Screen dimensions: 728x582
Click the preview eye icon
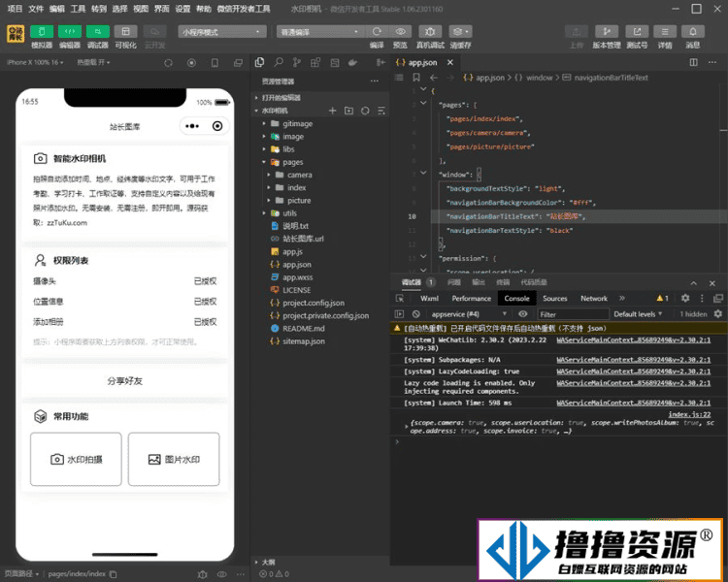pos(400,32)
